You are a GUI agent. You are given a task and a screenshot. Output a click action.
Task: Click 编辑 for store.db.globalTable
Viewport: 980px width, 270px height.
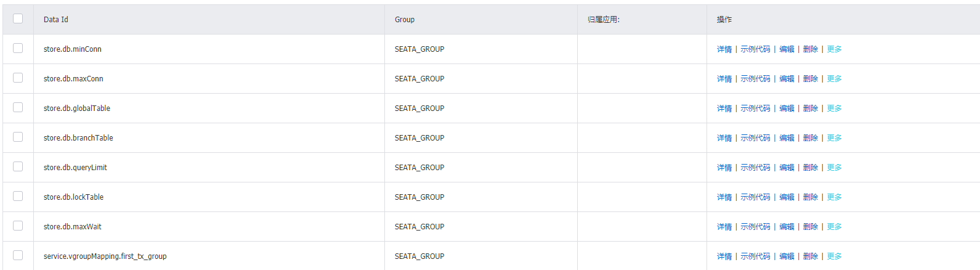click(787, 108)
